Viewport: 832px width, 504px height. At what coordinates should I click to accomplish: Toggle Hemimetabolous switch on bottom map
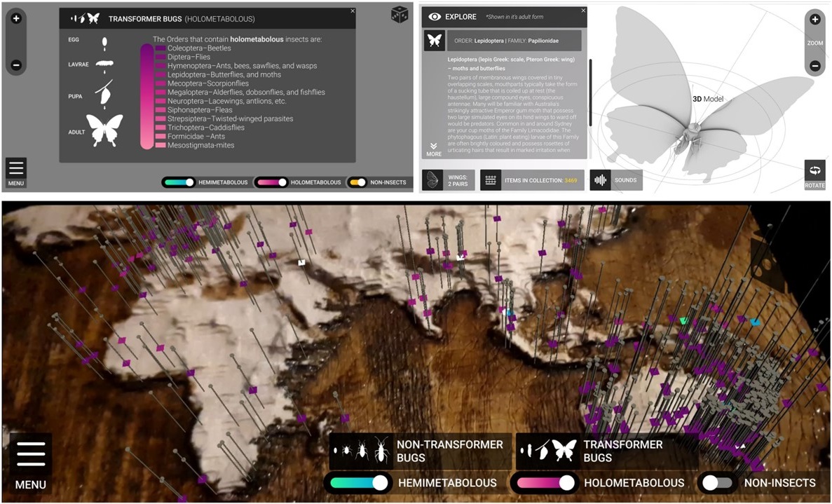pos(359,483)
